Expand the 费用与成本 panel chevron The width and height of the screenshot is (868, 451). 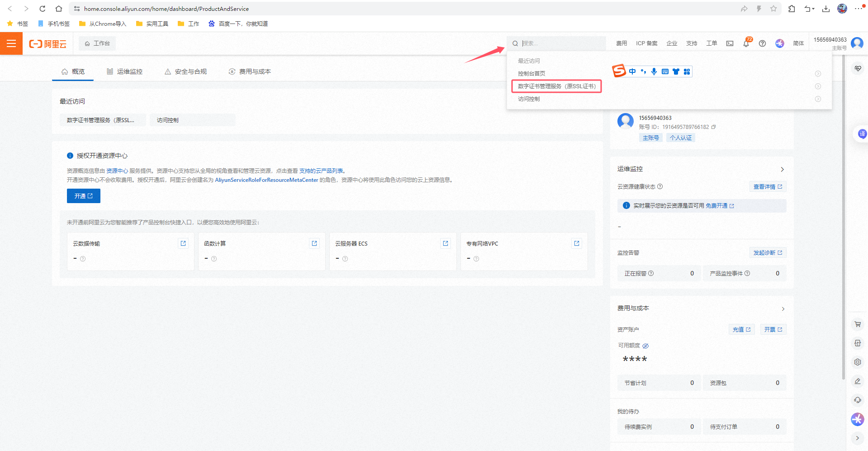point(783,309)
